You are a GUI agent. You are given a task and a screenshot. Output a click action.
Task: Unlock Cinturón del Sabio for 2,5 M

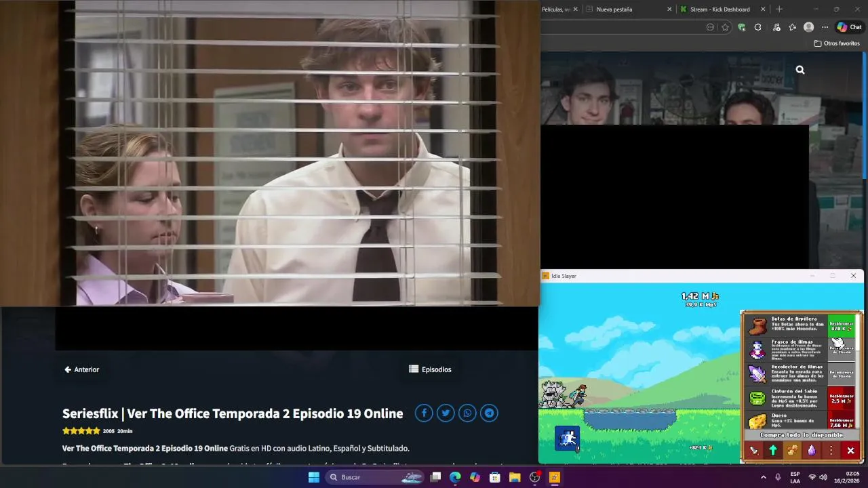point(842,399)
